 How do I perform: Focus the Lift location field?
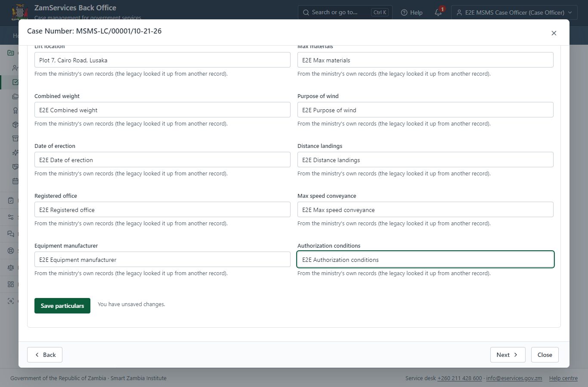coord(162,60)
